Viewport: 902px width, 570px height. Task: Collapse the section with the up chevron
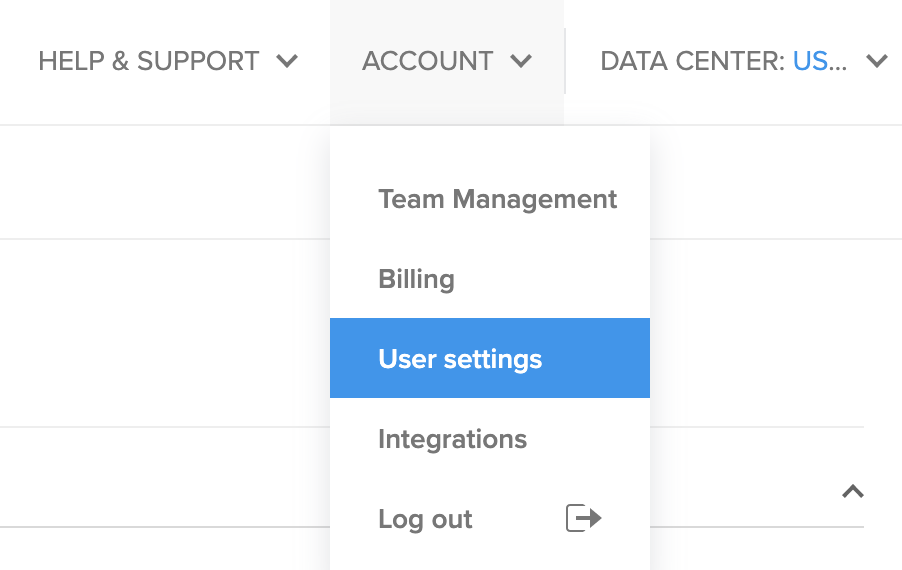(x=853, y=491)
